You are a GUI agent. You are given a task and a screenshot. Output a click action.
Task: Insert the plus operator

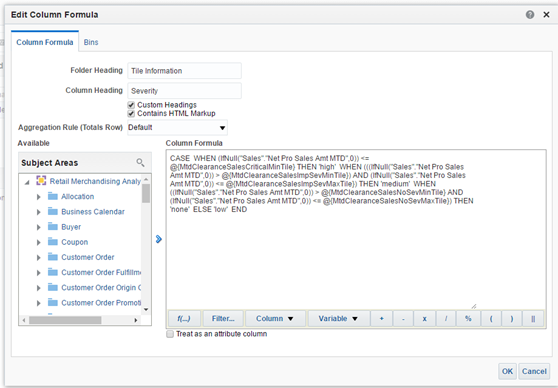point(381,319)
